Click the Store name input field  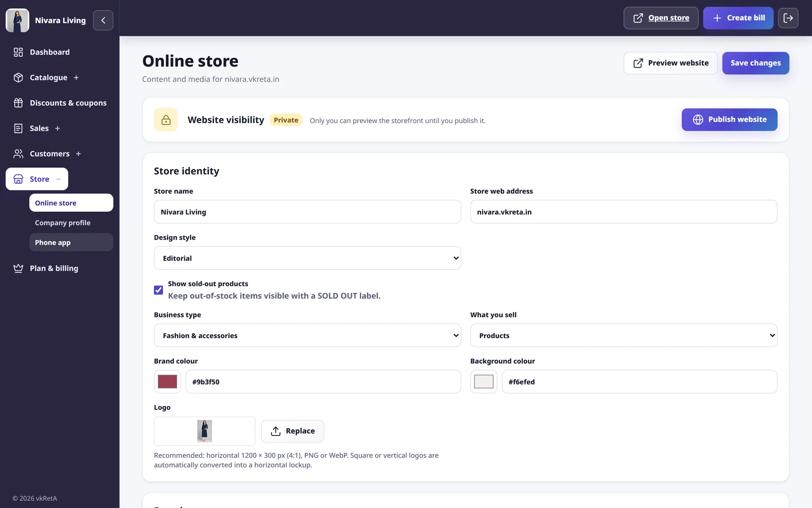[x=307, y=212]
